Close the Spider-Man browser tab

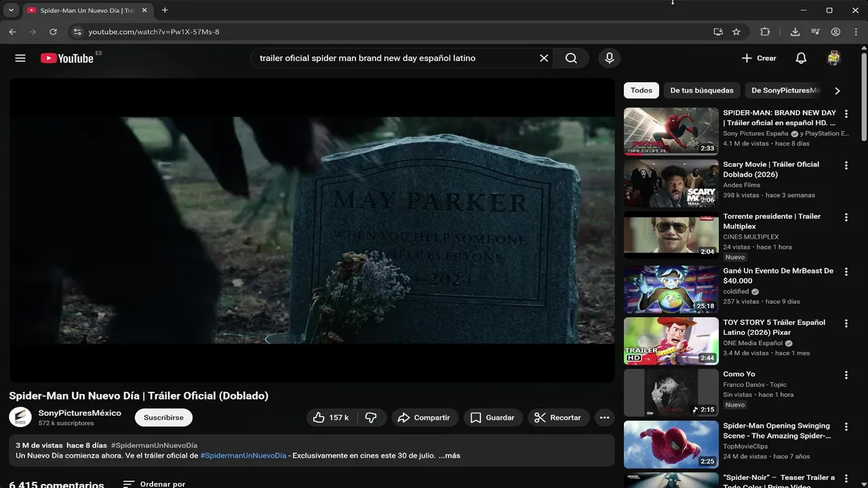pos(144,10)
